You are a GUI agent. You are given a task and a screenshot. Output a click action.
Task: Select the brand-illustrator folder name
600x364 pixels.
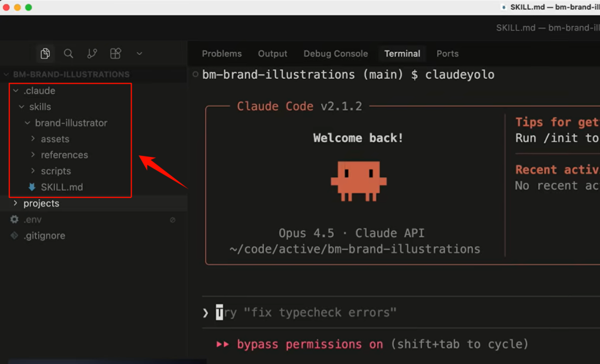[71, 123]
